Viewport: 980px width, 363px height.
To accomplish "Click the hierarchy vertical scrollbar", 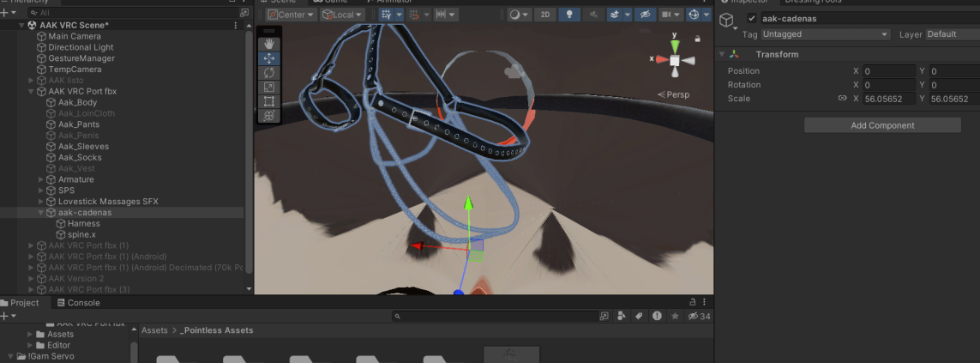I will coord(250,150).
